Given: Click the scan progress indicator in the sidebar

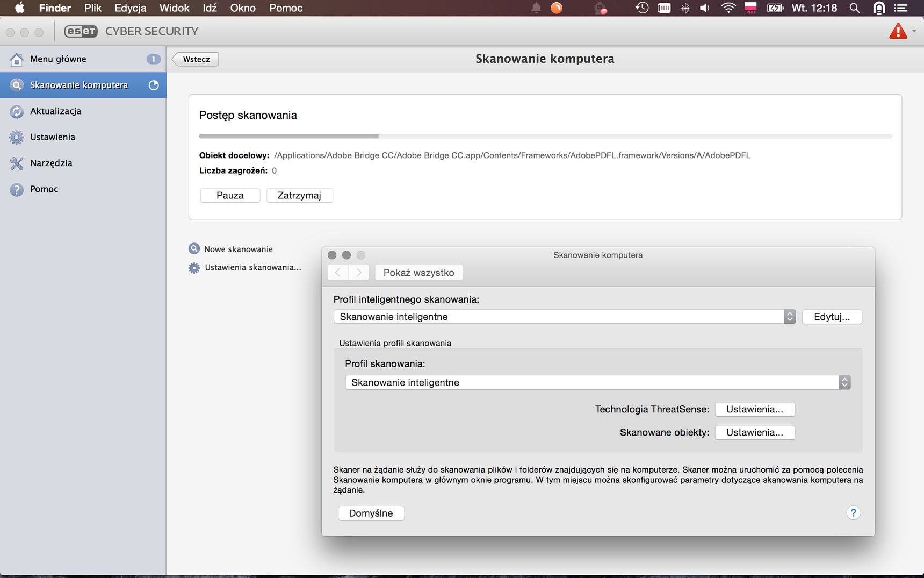Looking at the screenshot, I should point(154,85).
